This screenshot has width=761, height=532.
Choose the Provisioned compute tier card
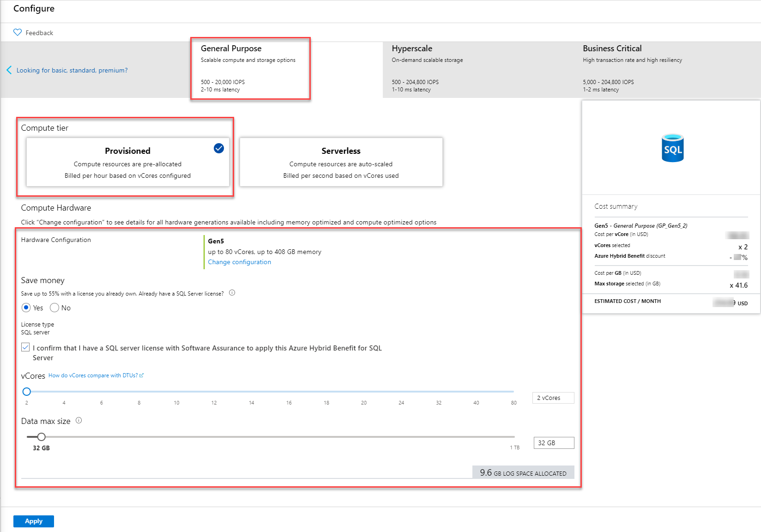tap(128, 162)
